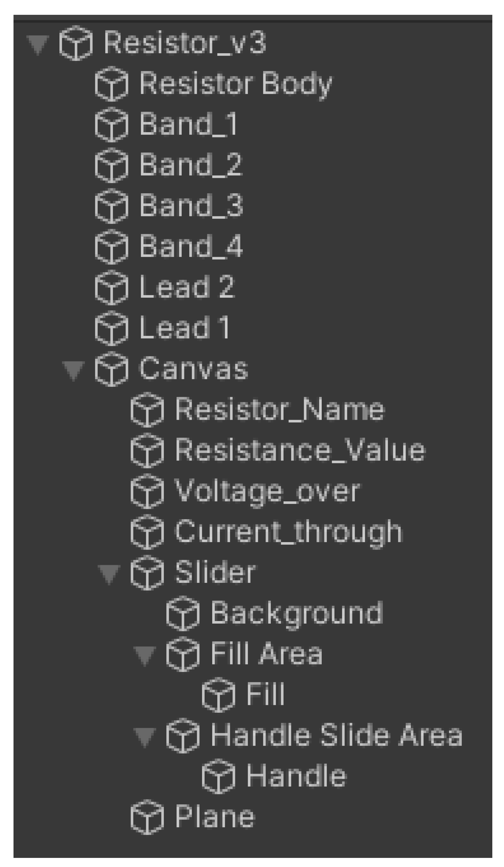Select the Resistance_Value text object
The height and width of the screenshot is (867, 504).
pos(300,450)
